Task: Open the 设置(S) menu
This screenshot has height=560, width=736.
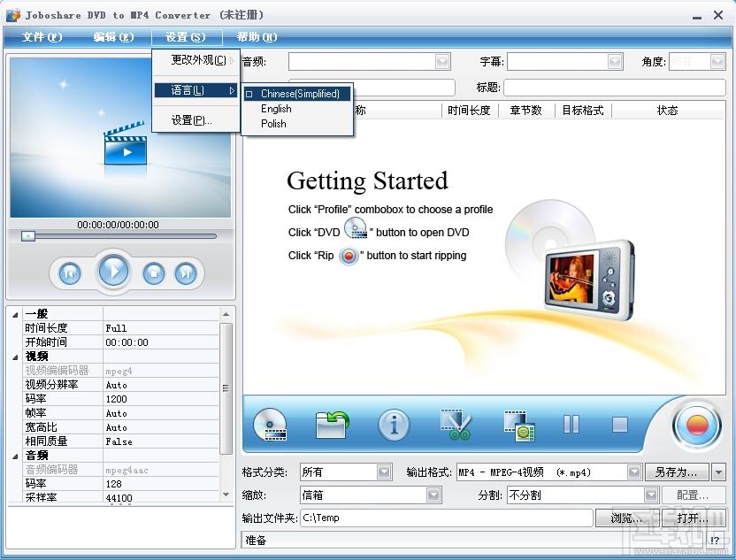Action: [x=186, y=36]
